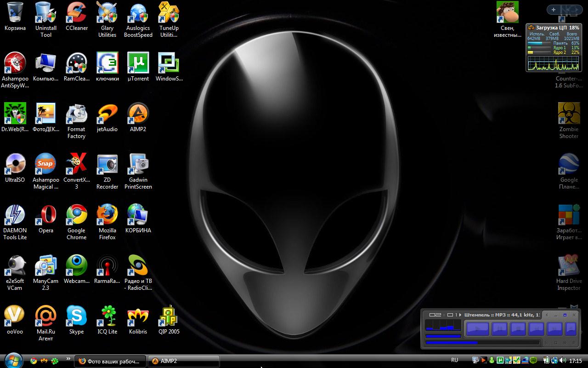
Task: Adjust the AIMP volume slider bar
Action: click(x=443, y=336)
